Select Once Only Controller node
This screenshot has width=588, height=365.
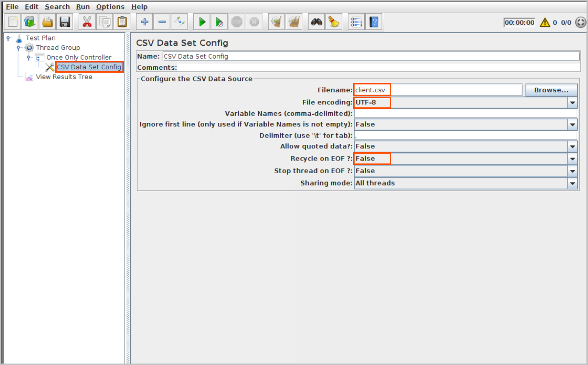coord(79,57)
